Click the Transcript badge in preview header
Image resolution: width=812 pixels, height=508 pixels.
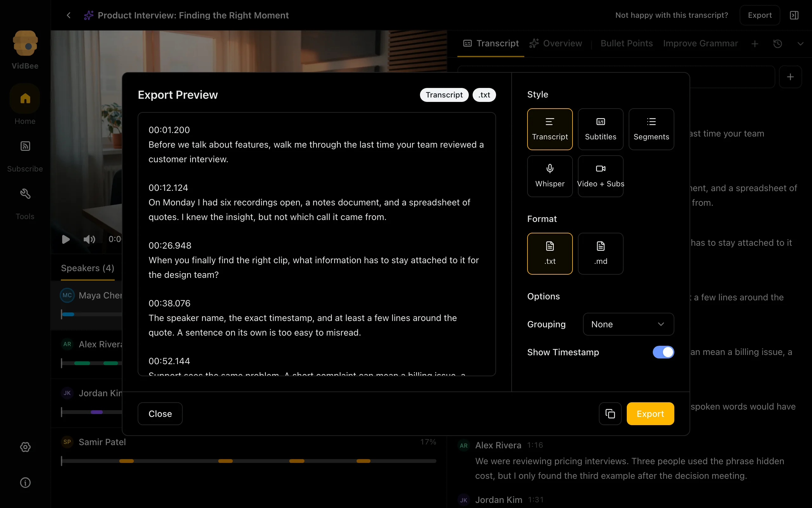click(444, 95)
